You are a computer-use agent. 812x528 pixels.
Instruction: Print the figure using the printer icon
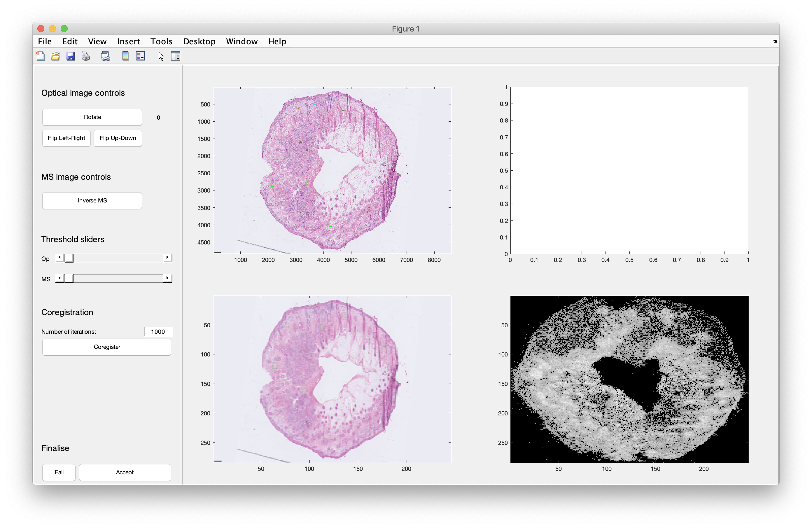86,56
